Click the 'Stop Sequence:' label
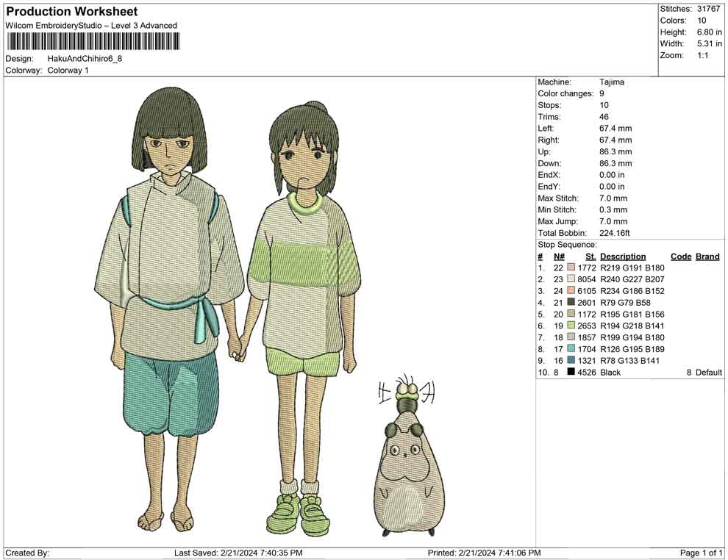Screen dimensions: 728x560 [568, 245]
